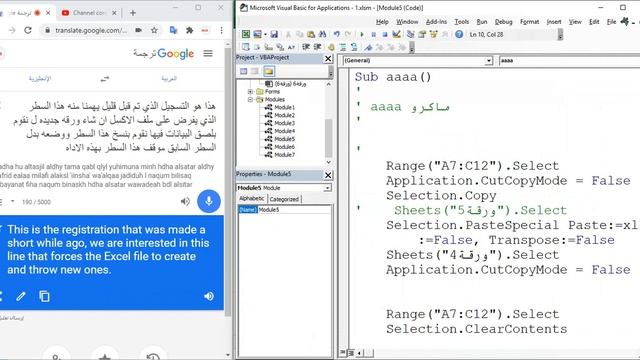Open Object Browser toolbar icon

pyautogui.click(x=433, y=34)
